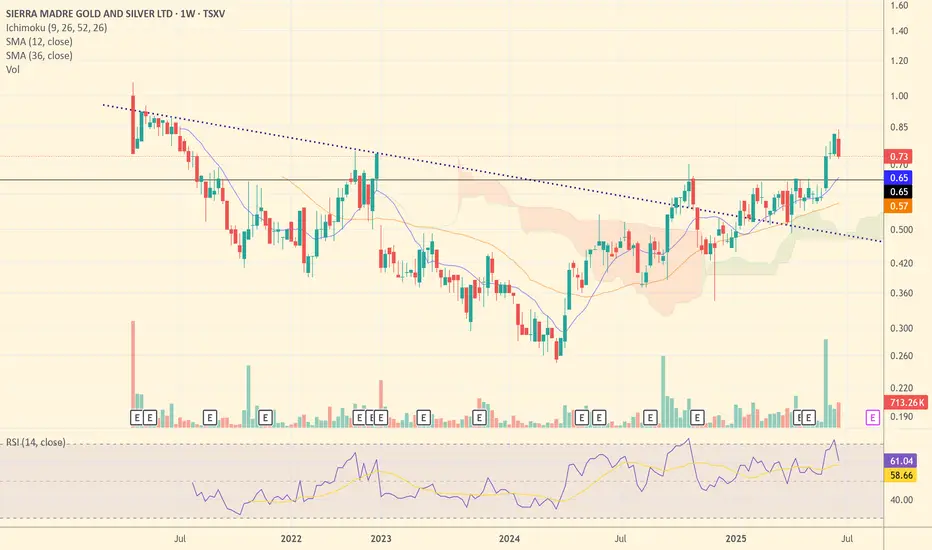
Task: Click the 0.500 price axis label
Action: [902, 230]
